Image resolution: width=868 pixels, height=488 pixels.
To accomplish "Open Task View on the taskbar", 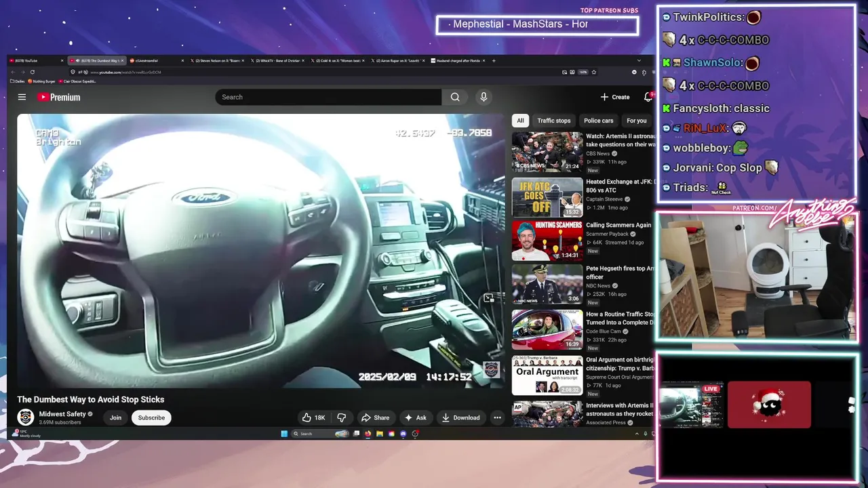I will [x=356, y=434].
